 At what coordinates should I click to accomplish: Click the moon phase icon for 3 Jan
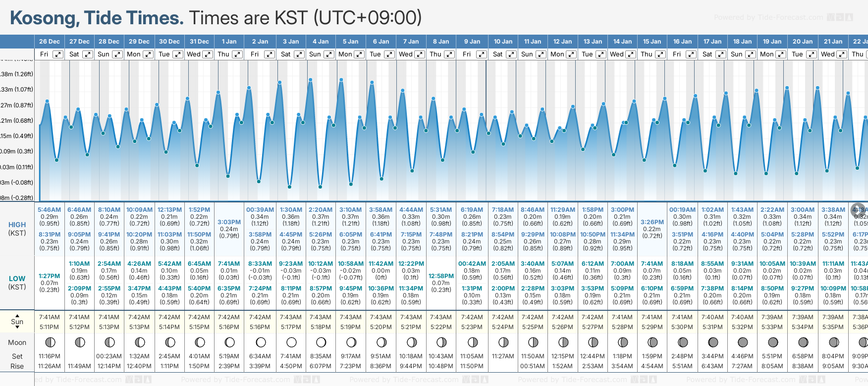tap(291, 342)
